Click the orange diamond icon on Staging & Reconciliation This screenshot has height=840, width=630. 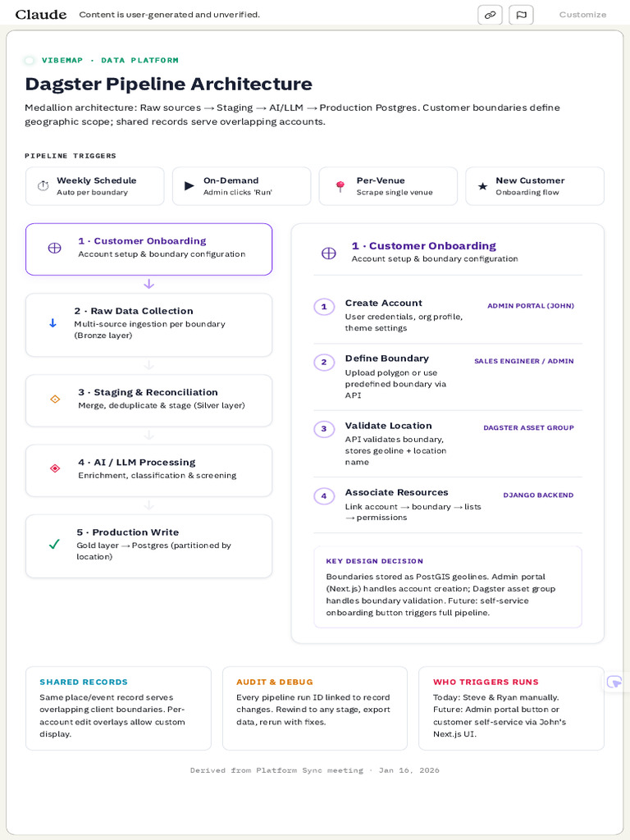click(55, 399)
